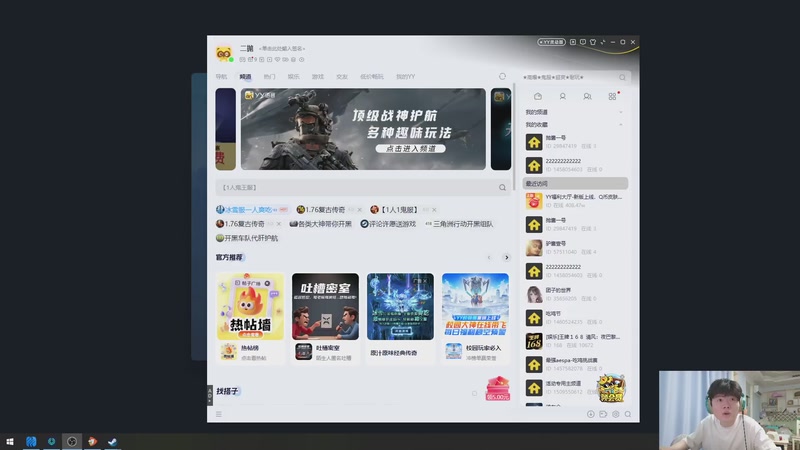
Task: Click the 找搭子 section heading
Action: (227, 391)
